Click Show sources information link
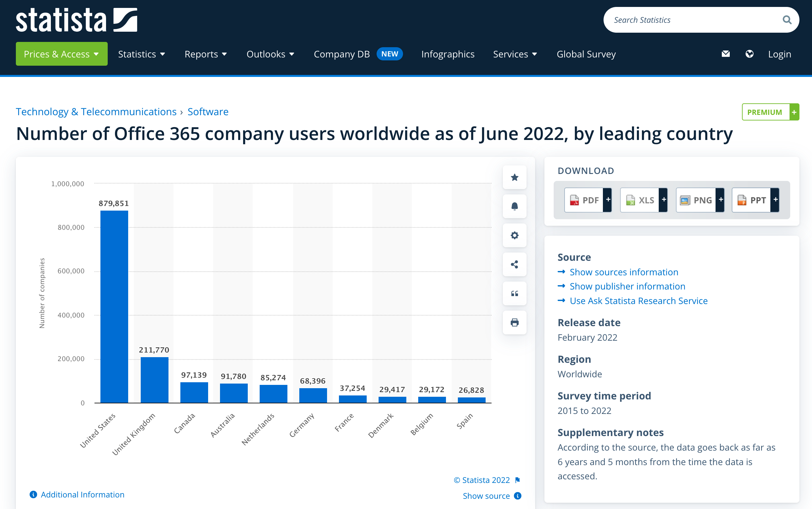The image size is (812, 509). 624,272
